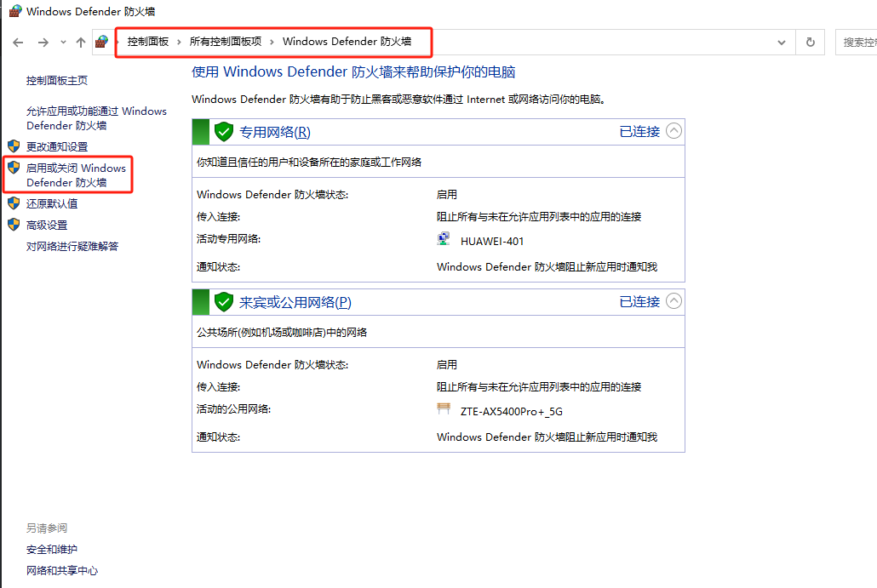Open 网络和共享中心 link
Viewport: 877px width, 588px height.
[x=62, y=571]
